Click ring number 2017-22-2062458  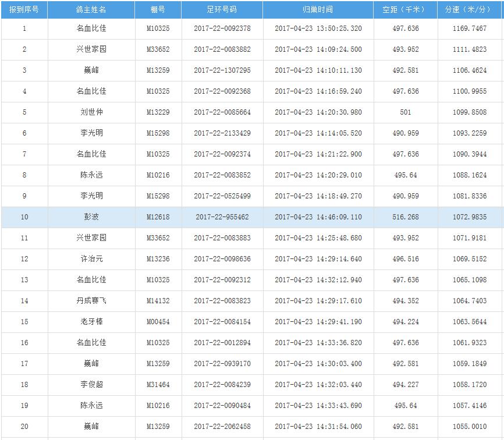(x=222, y=427)
